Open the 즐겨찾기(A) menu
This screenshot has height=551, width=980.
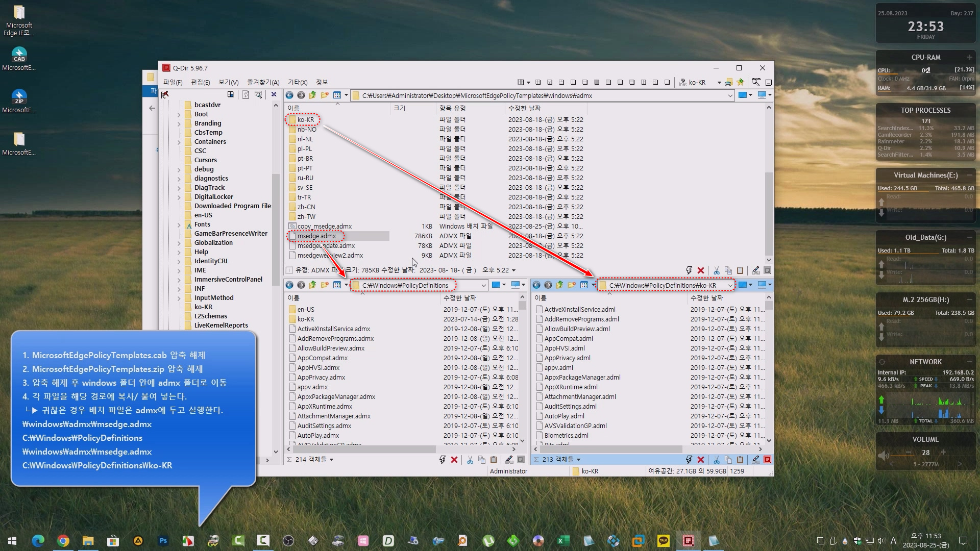263,82
